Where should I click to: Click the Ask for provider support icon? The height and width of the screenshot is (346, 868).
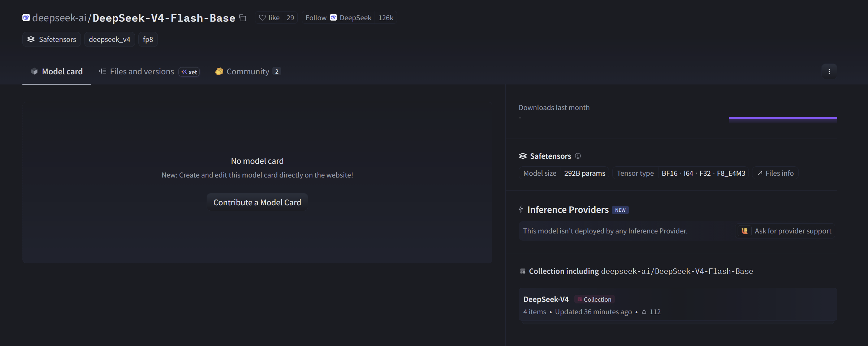(744, 231)
